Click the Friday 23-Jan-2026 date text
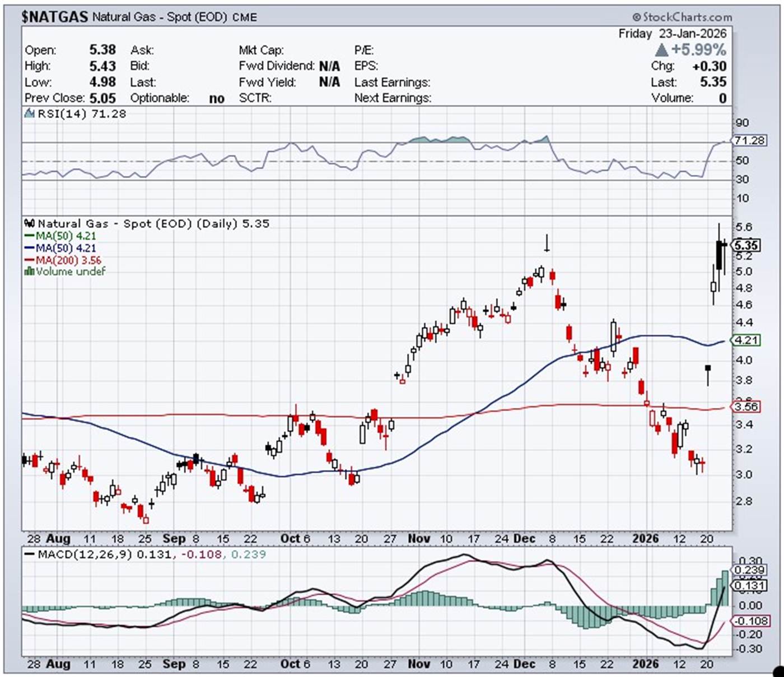The height and width of the screenshot is (677, 784). point(672,34)
